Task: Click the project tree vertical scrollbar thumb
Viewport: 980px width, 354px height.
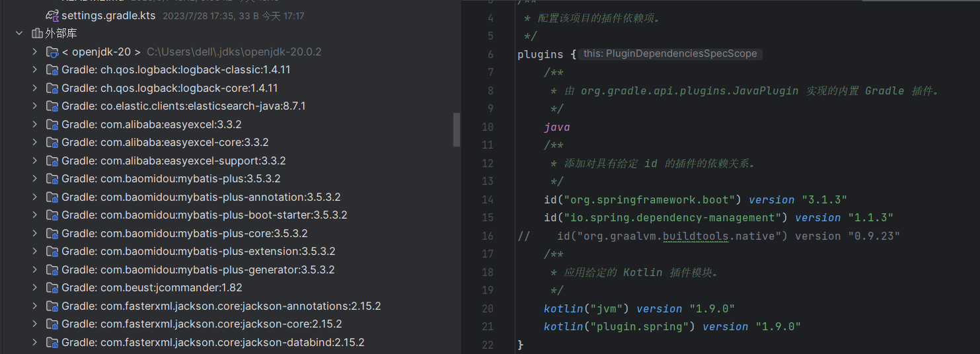Action: tap(456, 129)
